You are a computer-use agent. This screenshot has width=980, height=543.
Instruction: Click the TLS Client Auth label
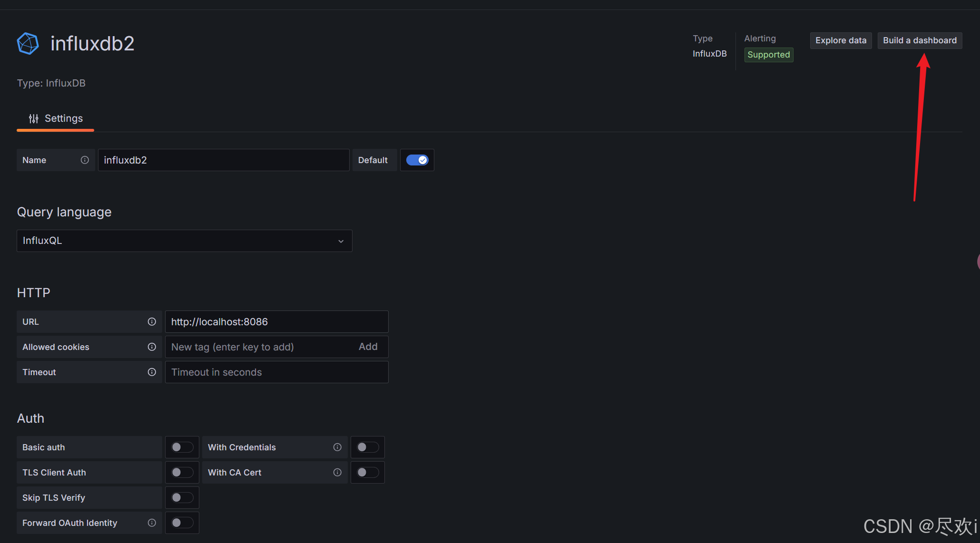(54, 473)
